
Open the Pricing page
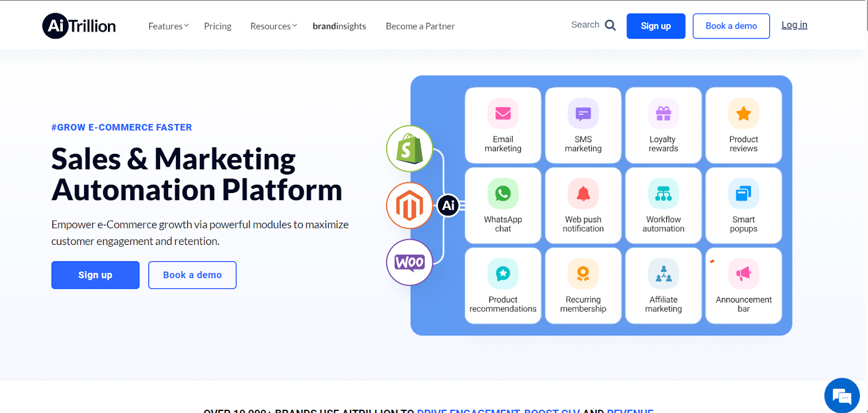(x=218, y=26)
